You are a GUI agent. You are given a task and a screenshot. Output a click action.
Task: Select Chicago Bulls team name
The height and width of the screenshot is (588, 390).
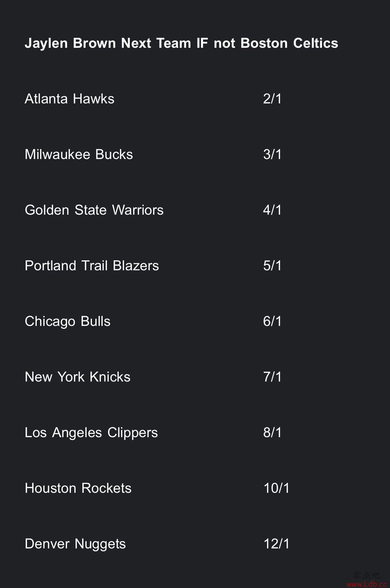pyautogui.click(x=67, y=322)
